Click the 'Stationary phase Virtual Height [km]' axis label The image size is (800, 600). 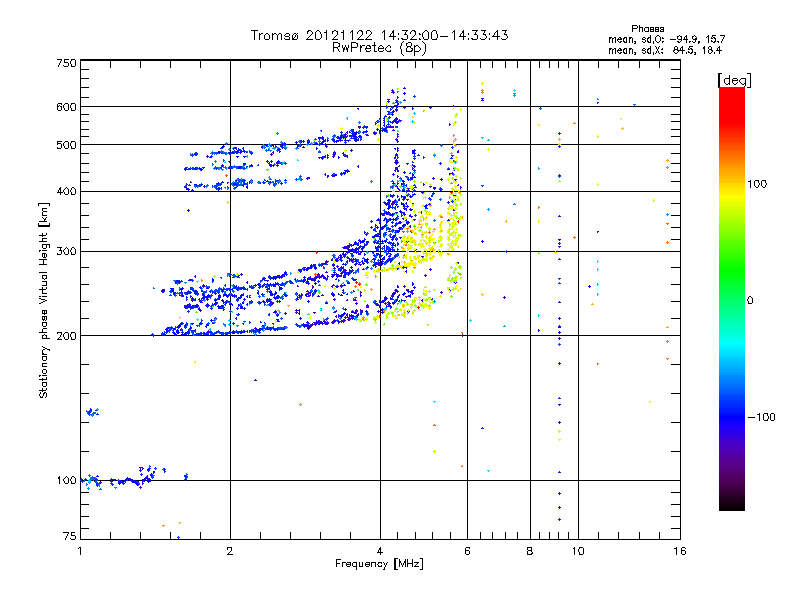coord(44,300)
